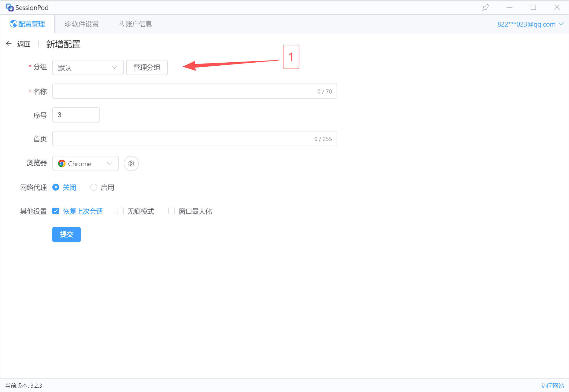Click the back arrow icon
This screenshot has height=392, width=569.
click(9, 44)
